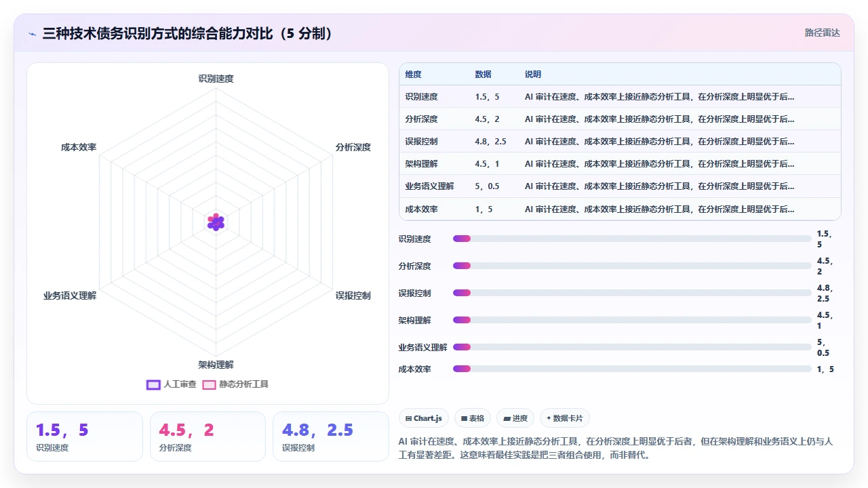Select the 数据卡片 chip

(x=565, y=418)
